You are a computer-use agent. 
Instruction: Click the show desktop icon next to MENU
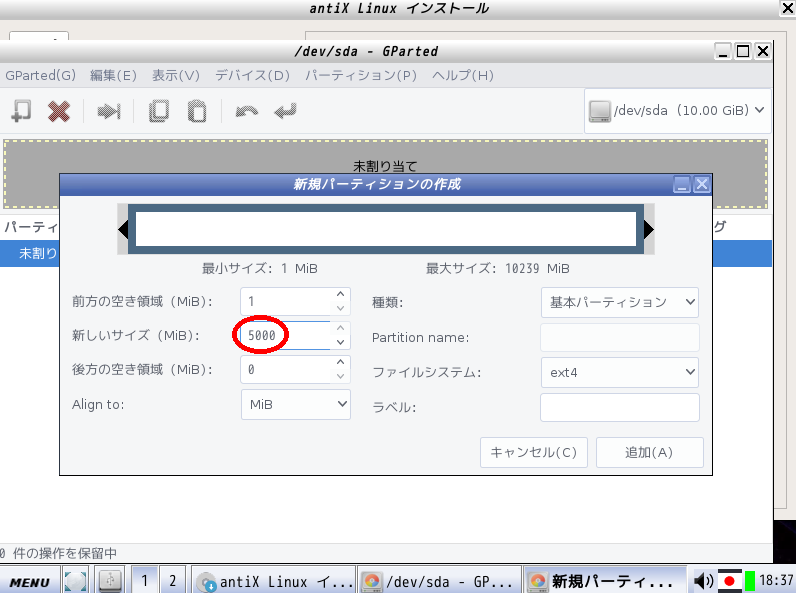pyautogui.click(x=75, y=582)
